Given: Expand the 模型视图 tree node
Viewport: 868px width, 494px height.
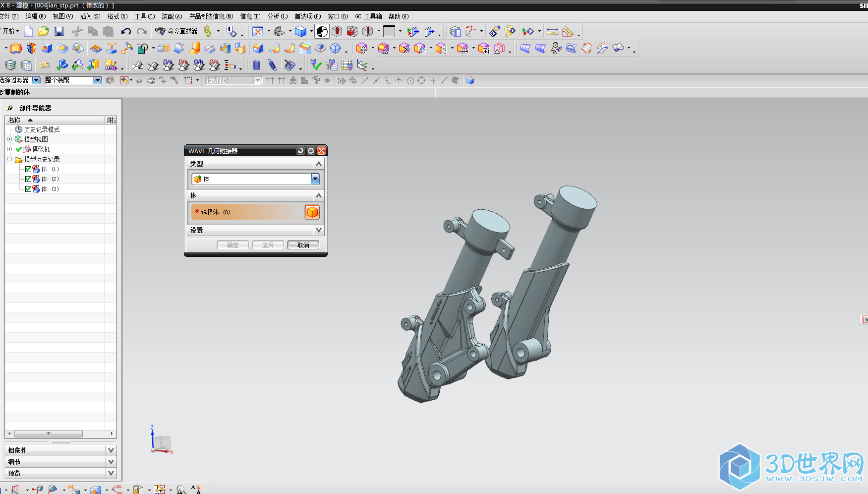Looking at the screenshot, I should (x=9, y=139).
